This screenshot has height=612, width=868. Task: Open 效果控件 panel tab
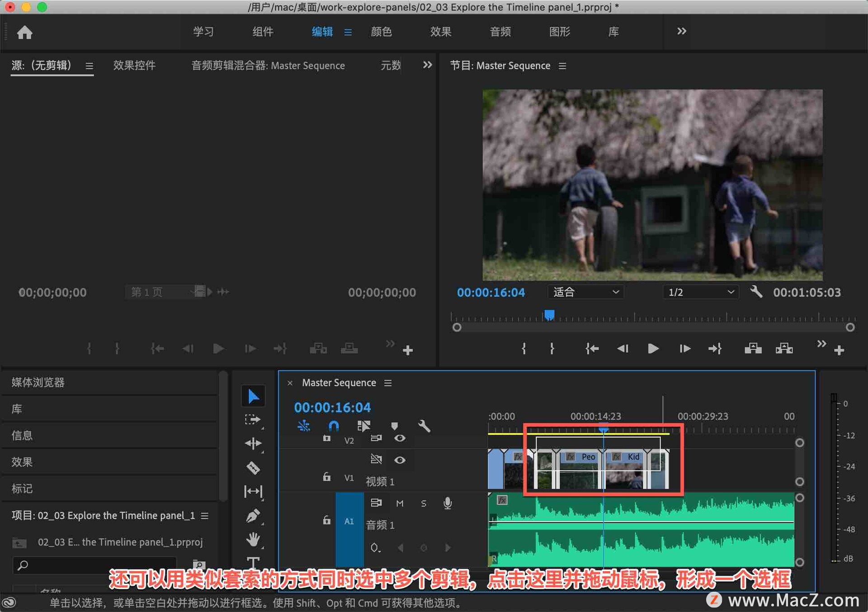coord(134,66)
